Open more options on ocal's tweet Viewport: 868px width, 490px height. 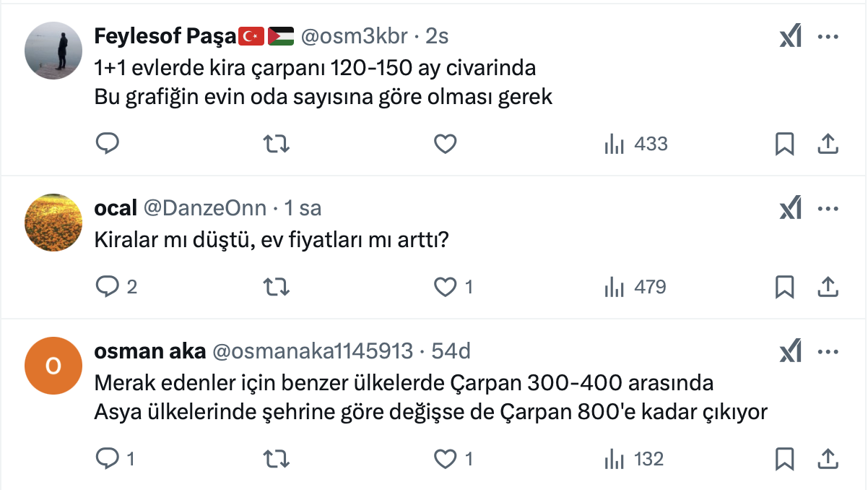pos(827,209)
